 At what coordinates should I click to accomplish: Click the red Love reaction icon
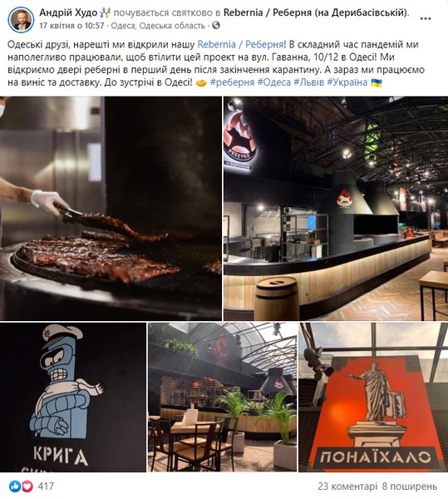click(x=27, y=486)
